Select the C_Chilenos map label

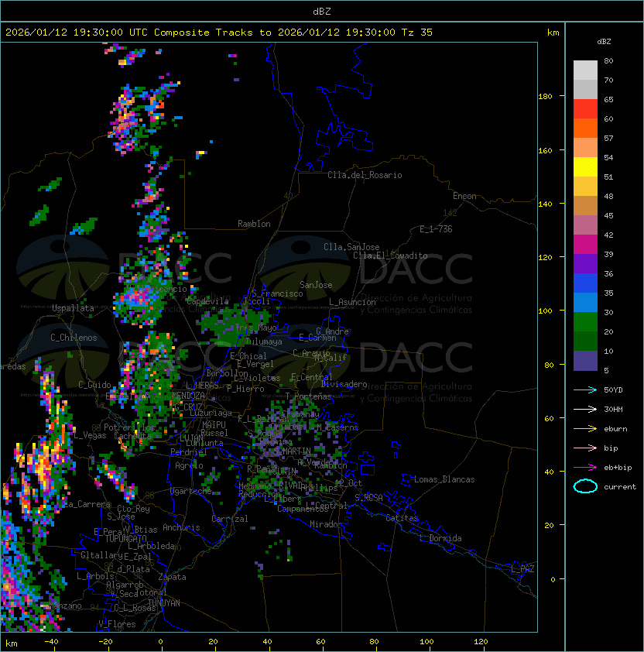tap(74, 337)
